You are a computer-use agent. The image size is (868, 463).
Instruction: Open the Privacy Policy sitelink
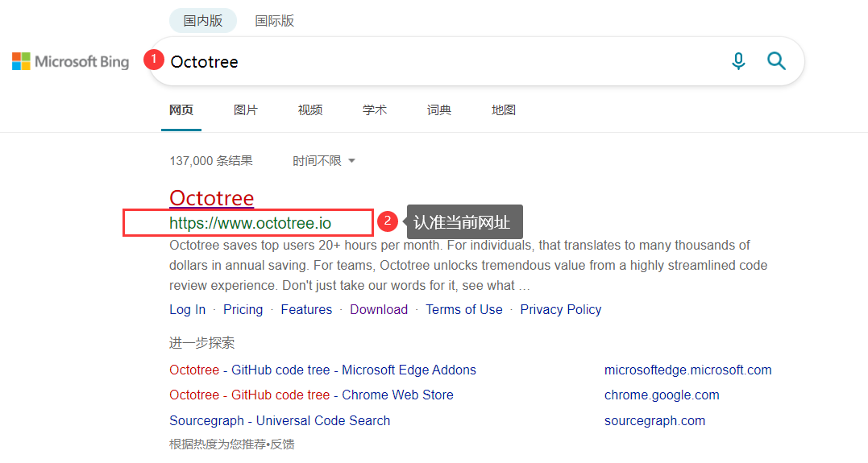[561, 310]
